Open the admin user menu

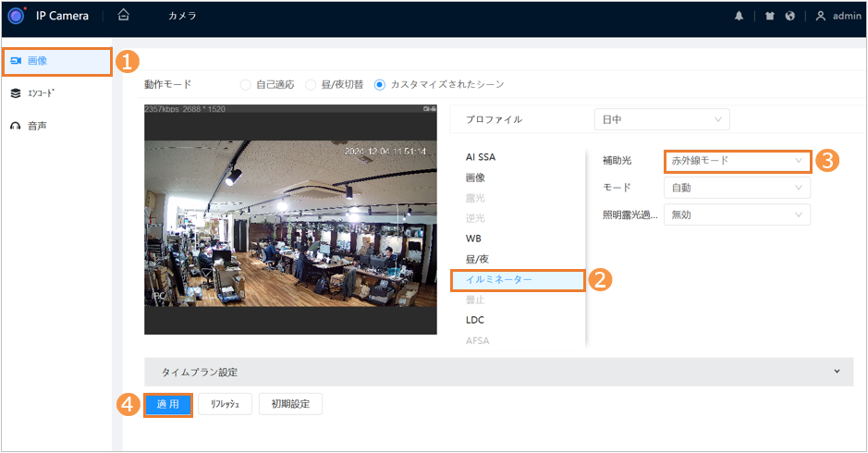pyautogui.click(x=838, y=17)
